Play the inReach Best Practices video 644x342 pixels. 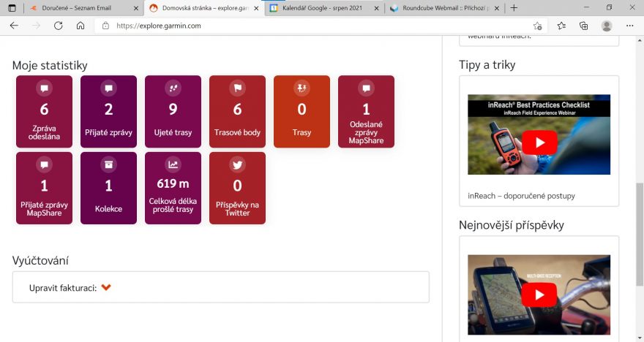click(539, 142)
